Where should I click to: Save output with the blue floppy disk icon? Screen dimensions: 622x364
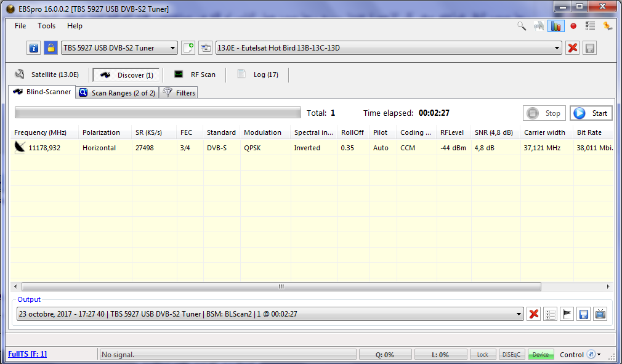pyautogui.click(x=584, y=314)
